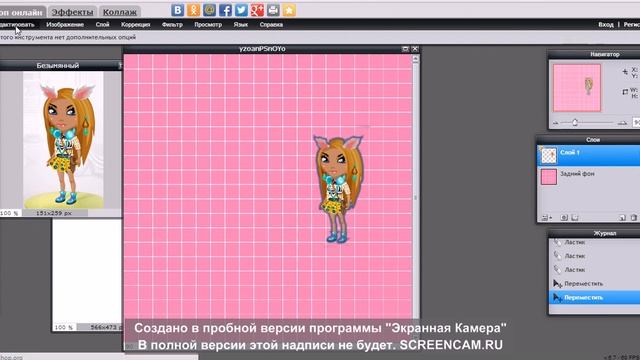Select second Ластик history entry
Image resolution: width=640 pixels, height=360 pixels.
coord(594,256)
